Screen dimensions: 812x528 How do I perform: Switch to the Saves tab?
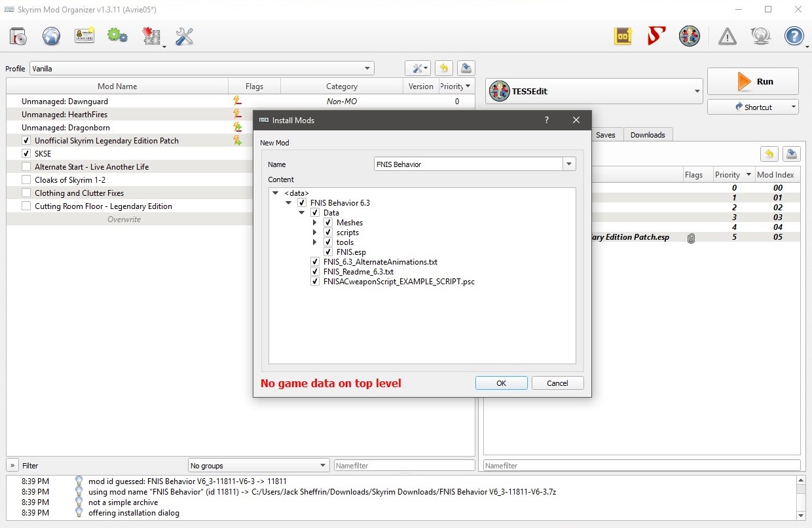pyautogui.click(x=605, y=135)
